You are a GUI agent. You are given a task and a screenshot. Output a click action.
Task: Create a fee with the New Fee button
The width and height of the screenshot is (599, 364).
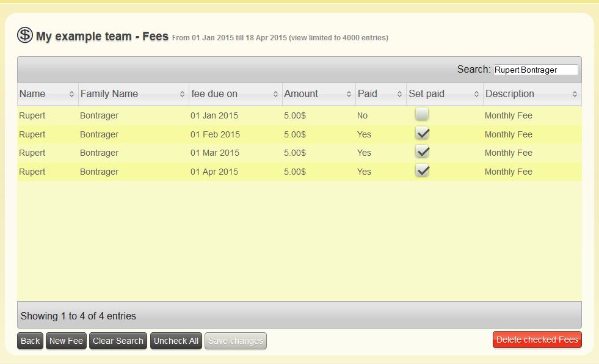point(65,341)
